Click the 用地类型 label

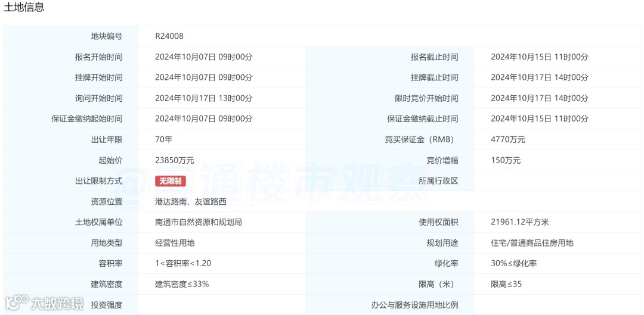pos(106,243)
